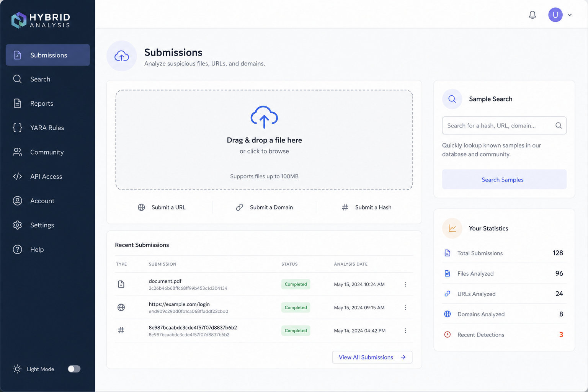Expand the user account dropdown chevron

pos(570,15)
